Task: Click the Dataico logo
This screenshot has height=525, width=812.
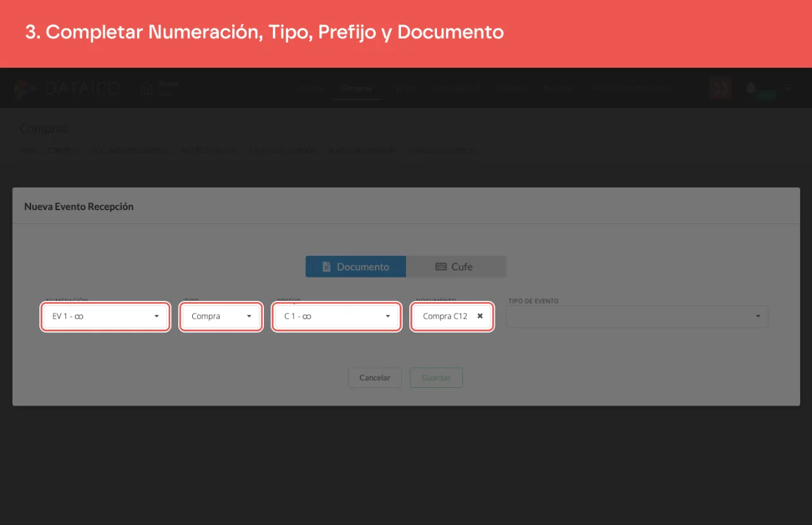Action: 67,88
